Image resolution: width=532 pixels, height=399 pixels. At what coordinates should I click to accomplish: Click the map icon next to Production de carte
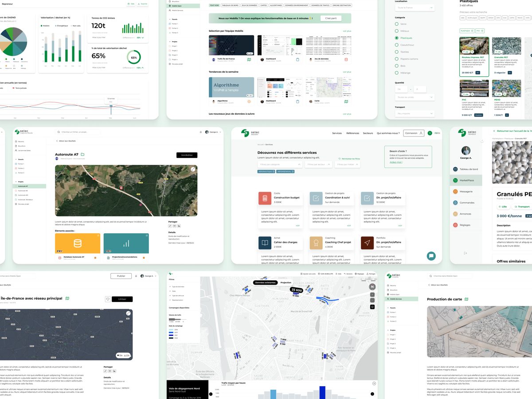pos(466,299)
